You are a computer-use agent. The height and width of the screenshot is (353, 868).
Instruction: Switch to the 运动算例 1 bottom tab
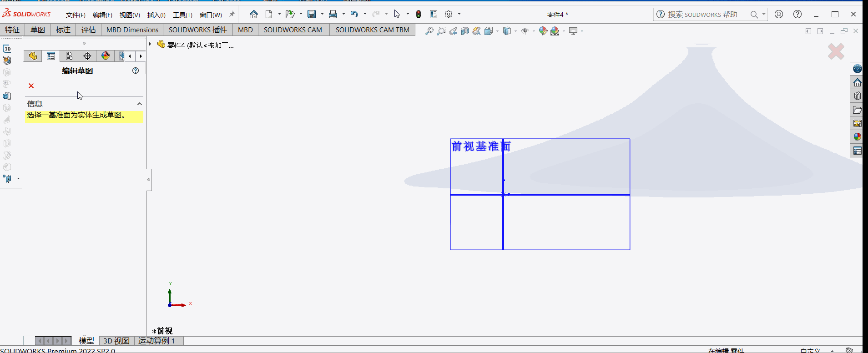(x=156, y=341)
